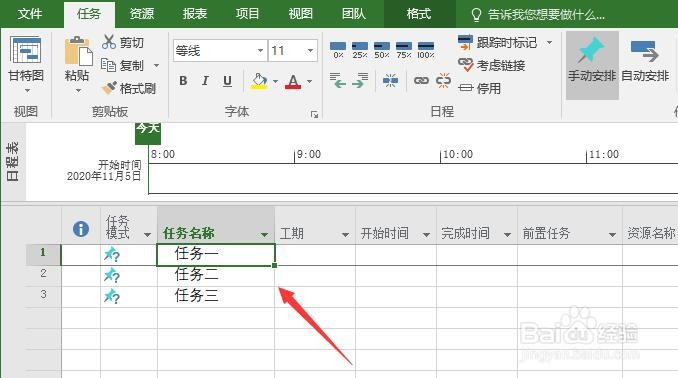Mark task 50% complete

tap(382, 50)
